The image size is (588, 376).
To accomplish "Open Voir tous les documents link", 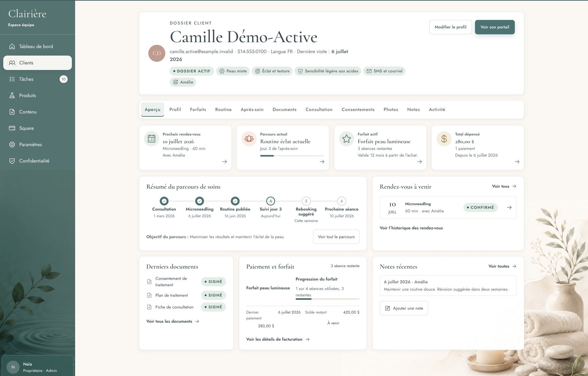I will pyautogui.click(x=173, y=321).
